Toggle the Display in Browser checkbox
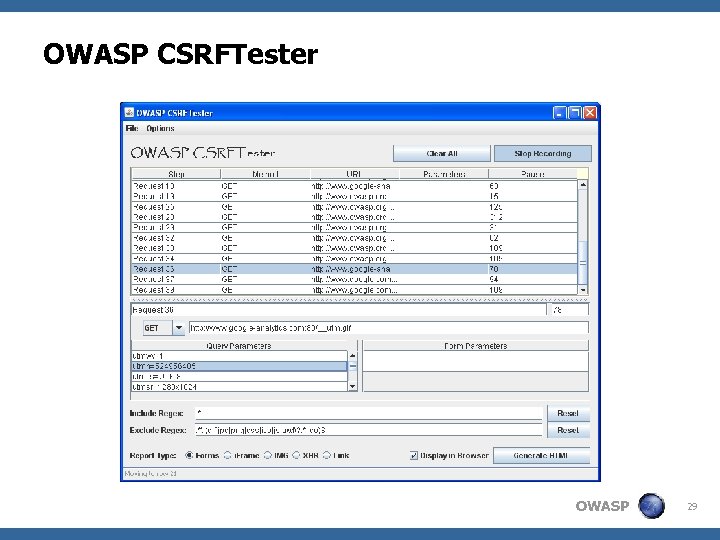Image resolution: width=720 pixels, height=540 pixels. tap(414, 456)
